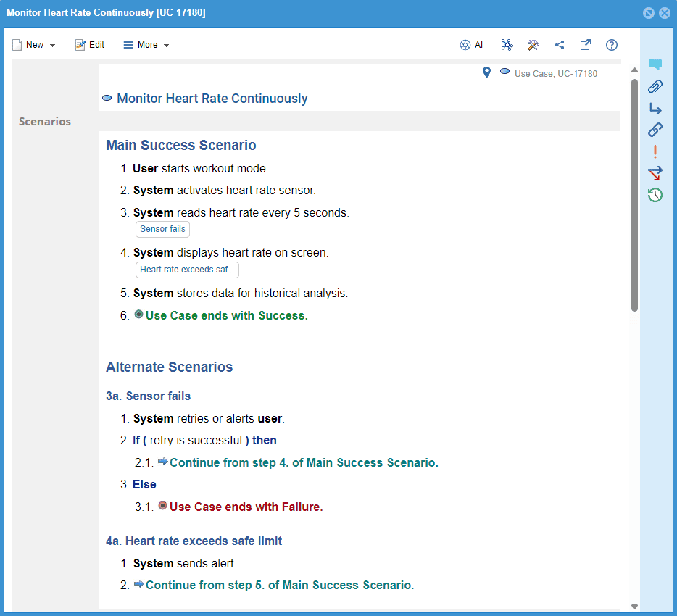
Task: Click the network diagram icon in toolbar
Action: [x=507, y=45]
